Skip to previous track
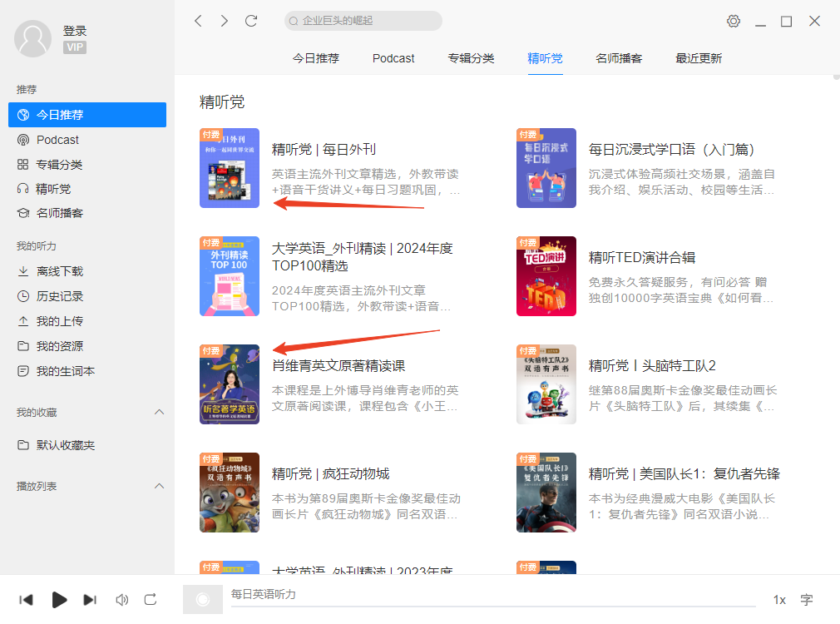The width and height of the screenshot is (840, 624). point(26,600)
